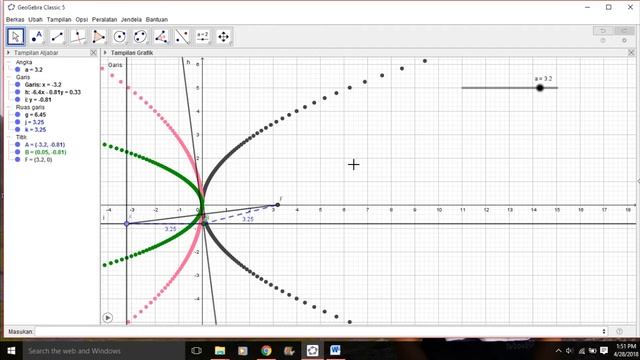Open the Bantuan menu
640x360 pixels.
click(157, 20)
